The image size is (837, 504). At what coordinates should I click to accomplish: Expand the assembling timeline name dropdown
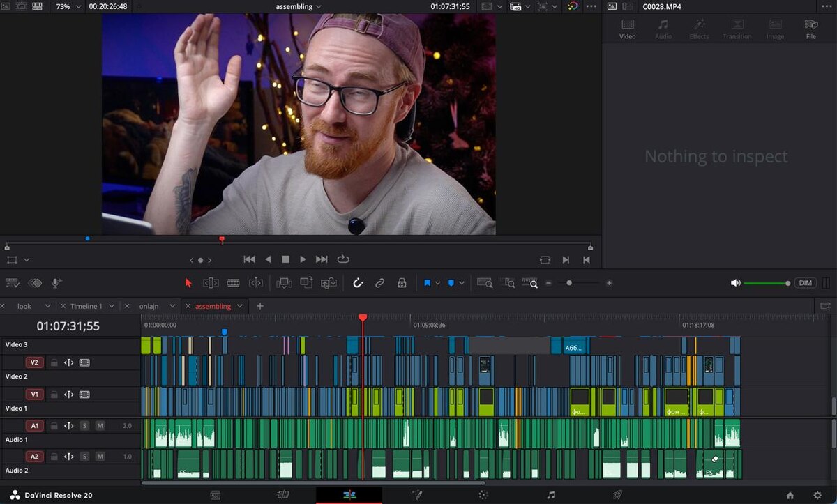click(x=319, y=6)
